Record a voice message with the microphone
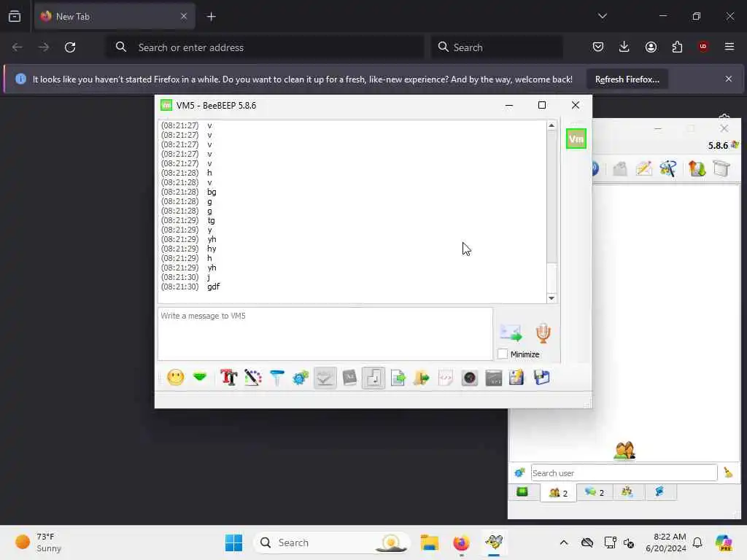 click(543, 332)
